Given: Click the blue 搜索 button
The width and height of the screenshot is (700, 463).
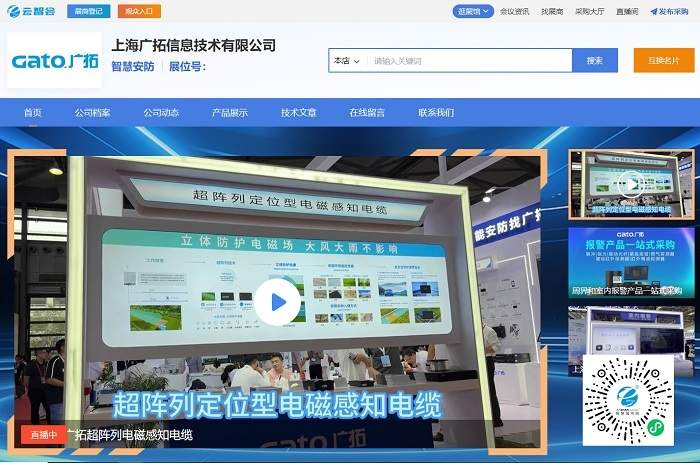Looking at the screenshot, I should 595,60.
